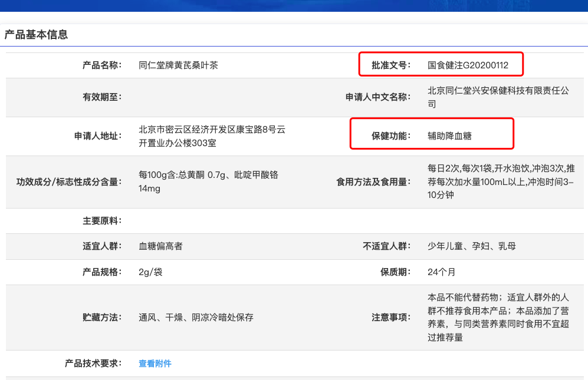Image resolution: width=588 pixels, height=380 pixels.
Task: Click the 食用方法及食用量 label
Action: 373,182
